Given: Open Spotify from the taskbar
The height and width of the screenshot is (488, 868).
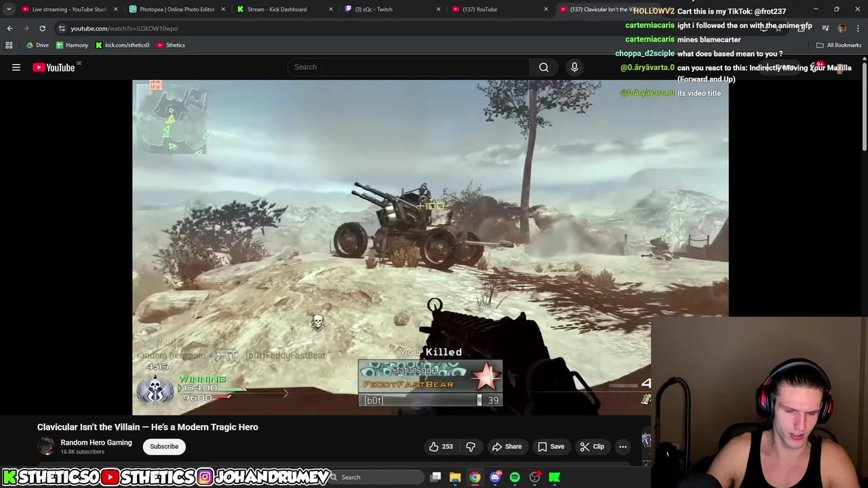Looking at the screenshot, I should coord(515,477).
